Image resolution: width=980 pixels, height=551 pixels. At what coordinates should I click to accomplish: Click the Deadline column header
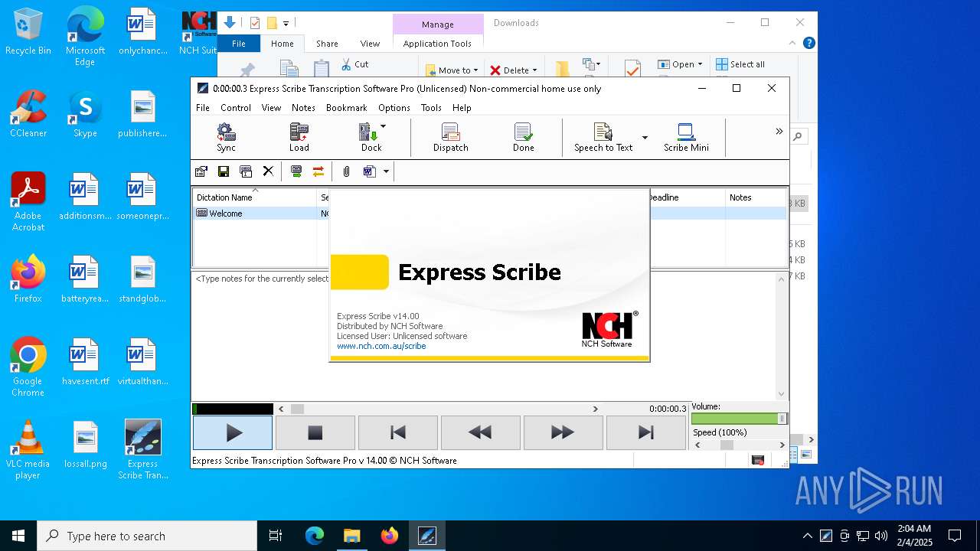click(687, 197)
